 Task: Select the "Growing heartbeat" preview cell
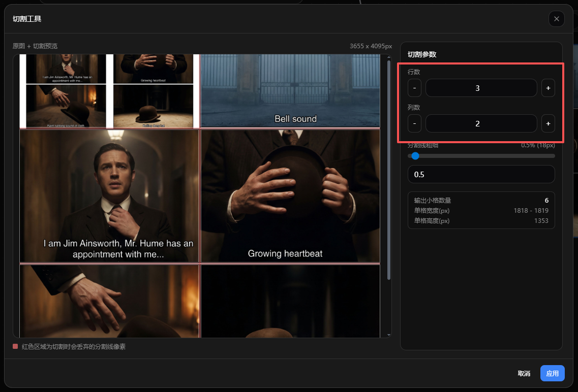(290, 195)
